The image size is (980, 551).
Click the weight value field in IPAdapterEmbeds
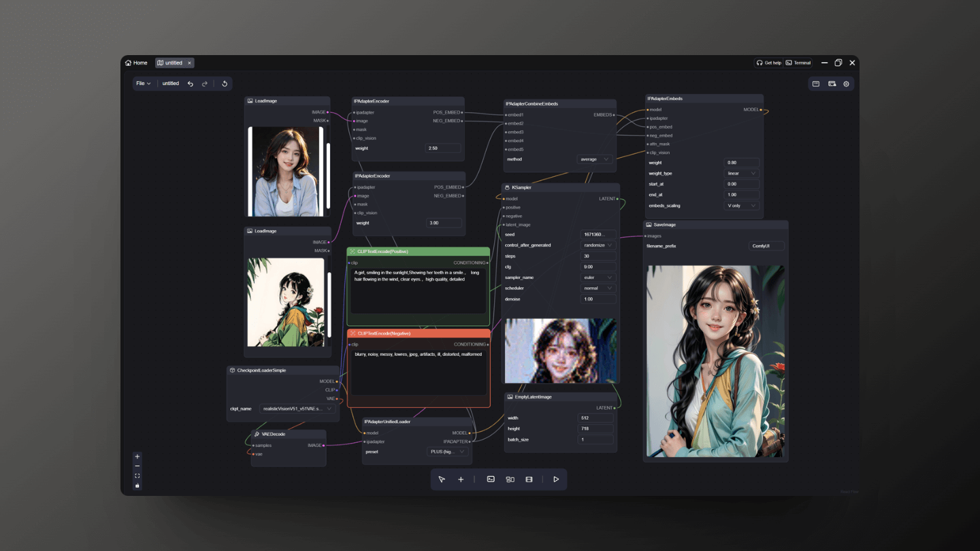[741, 163]
